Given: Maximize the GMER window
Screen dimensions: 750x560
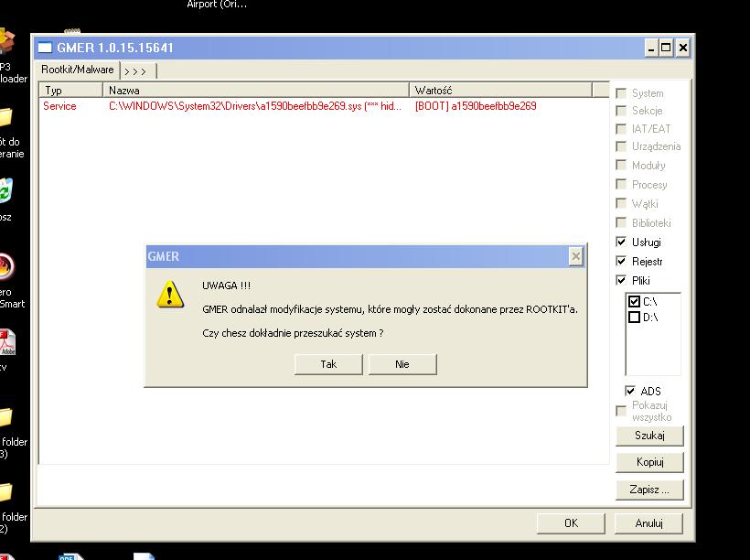Looking at the screenshot, I should pos(666,48).
